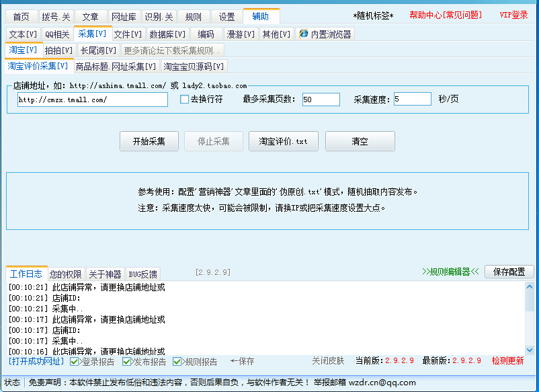Click the 开始采集 button
The image size is (539, 392).
pyautogui.click(x=149, y=141)
